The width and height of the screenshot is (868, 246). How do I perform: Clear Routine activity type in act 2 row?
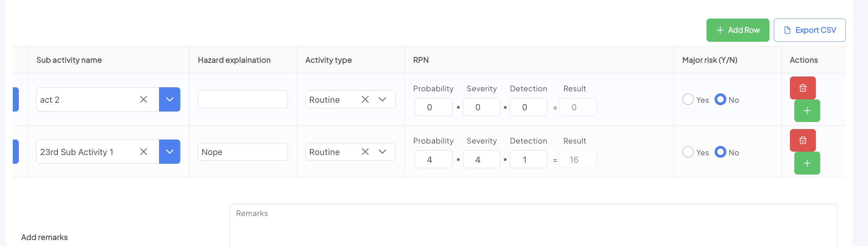(x=365, y=99)
